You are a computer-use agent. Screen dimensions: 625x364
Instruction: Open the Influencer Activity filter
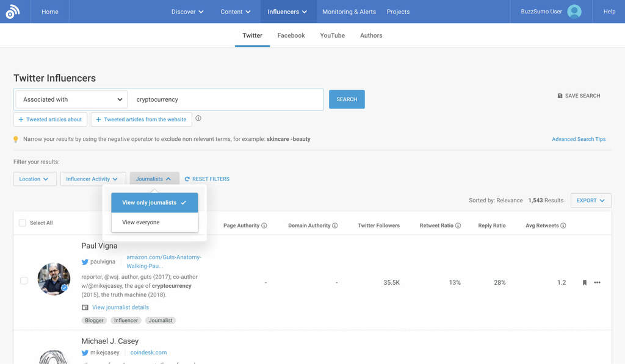tap(93, 178)
